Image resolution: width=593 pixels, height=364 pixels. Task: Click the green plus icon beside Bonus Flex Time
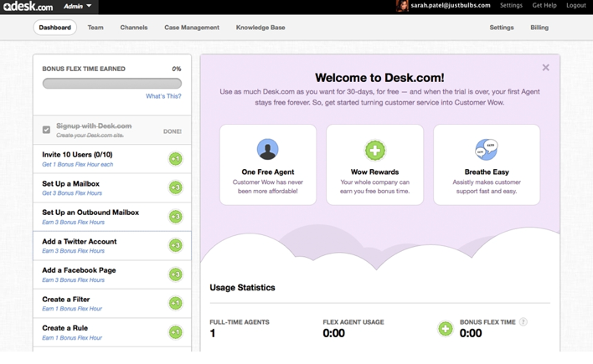click(x=446, y=329)
